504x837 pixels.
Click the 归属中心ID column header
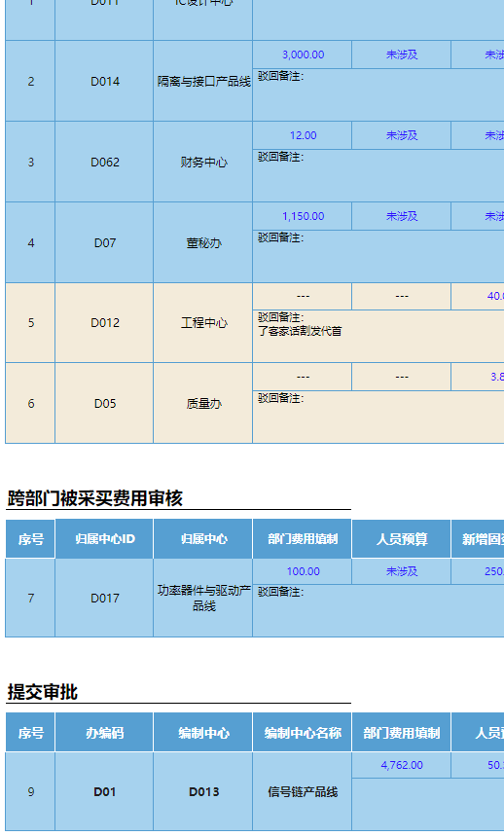pos(105,538)
